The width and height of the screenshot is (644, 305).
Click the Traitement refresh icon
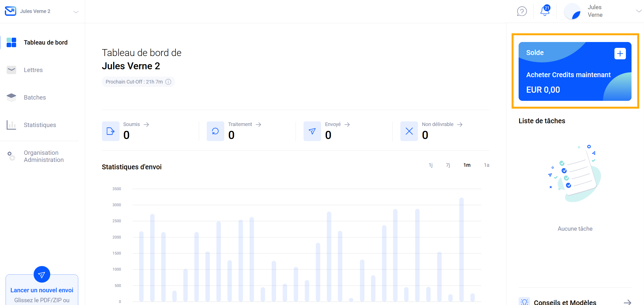click(x=215, y=131)
